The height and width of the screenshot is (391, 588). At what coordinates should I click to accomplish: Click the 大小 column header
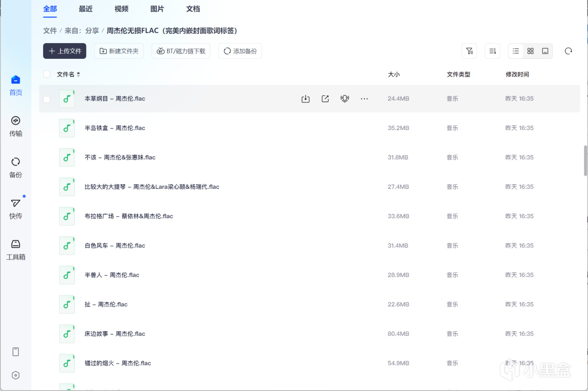coord(394,74)
